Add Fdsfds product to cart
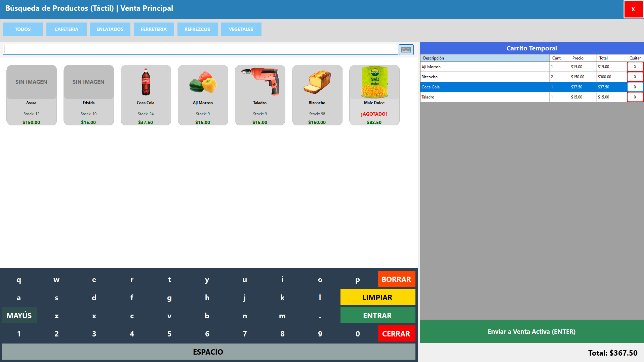Viewport: 644px width, 362px height. coord(89,95)
